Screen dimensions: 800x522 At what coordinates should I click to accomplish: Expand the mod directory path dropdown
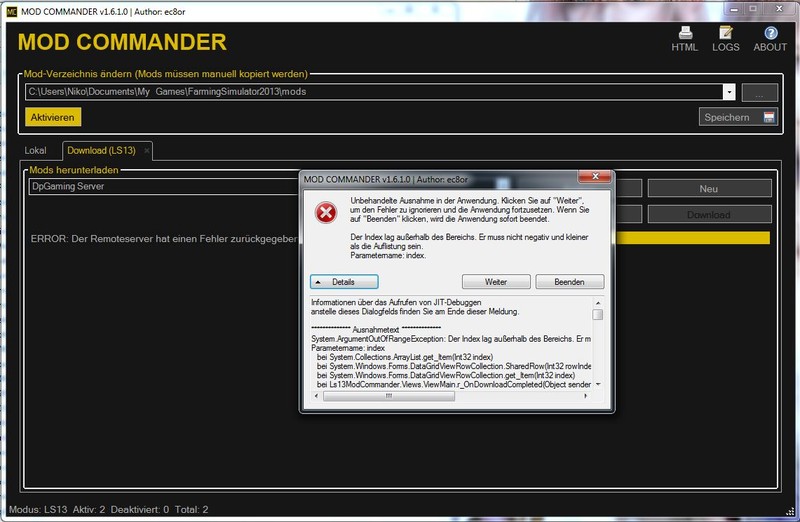[x=729, y=92]
